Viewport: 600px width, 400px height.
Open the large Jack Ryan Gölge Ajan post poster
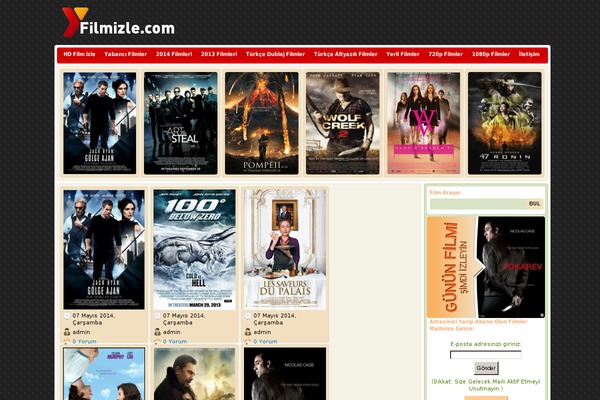pyautogui.click(x=104, y=250)
